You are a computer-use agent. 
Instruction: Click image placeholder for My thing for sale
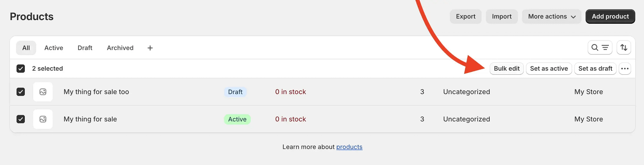(43, 119)
